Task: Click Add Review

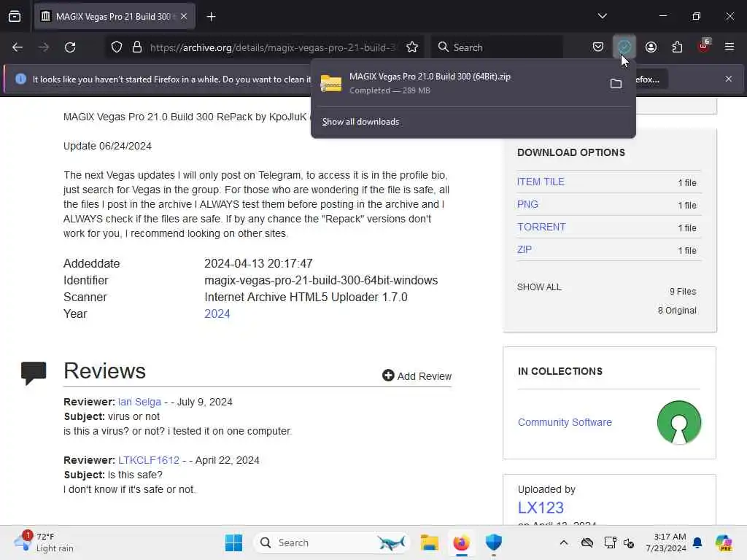Action: [x=417, y=376]
